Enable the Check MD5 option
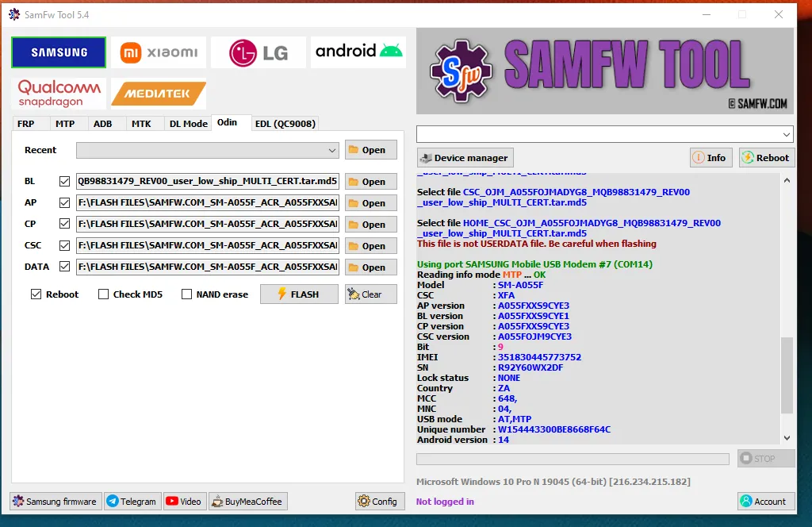 pyautogui.click(x=104, y=294)
